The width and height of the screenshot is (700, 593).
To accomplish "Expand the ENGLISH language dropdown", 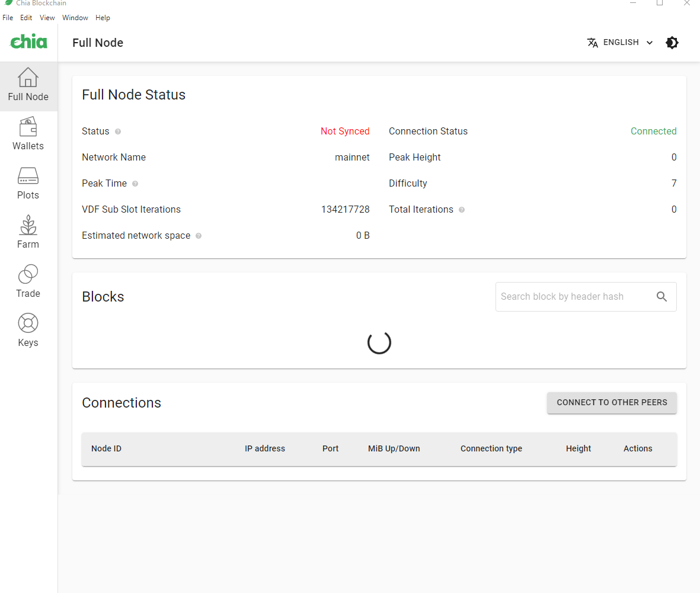I will 620,43.
